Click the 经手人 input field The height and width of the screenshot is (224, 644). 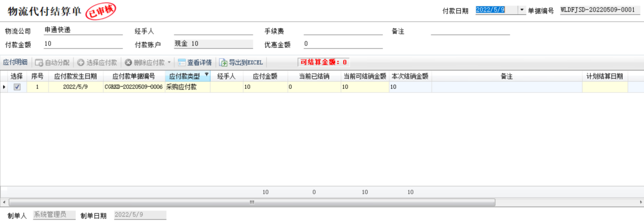[x=213, y=30]
